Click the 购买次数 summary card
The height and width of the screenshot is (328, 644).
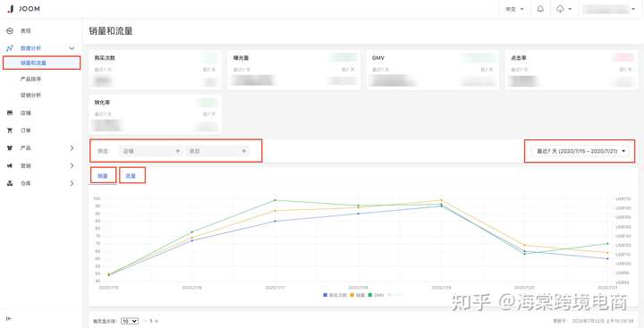(156, 71)
